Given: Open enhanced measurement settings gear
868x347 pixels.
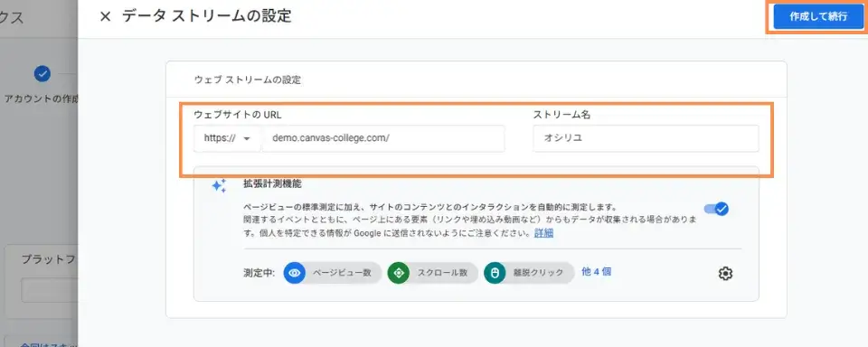Looking at the screenshot, I should 725,274.
